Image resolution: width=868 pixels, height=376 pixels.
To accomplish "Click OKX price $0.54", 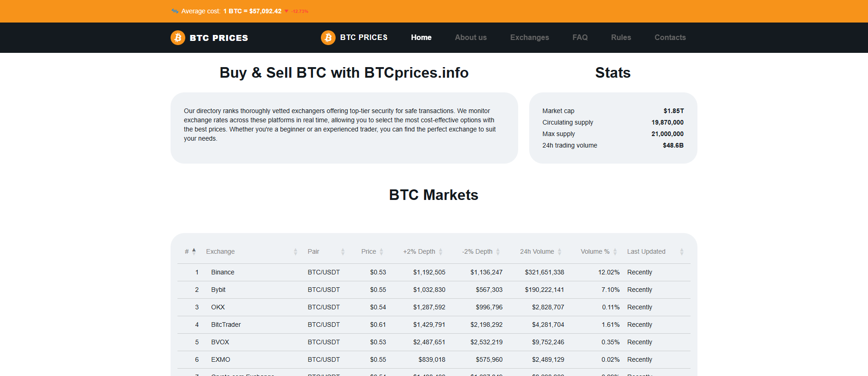I will [x=378, y=307].
